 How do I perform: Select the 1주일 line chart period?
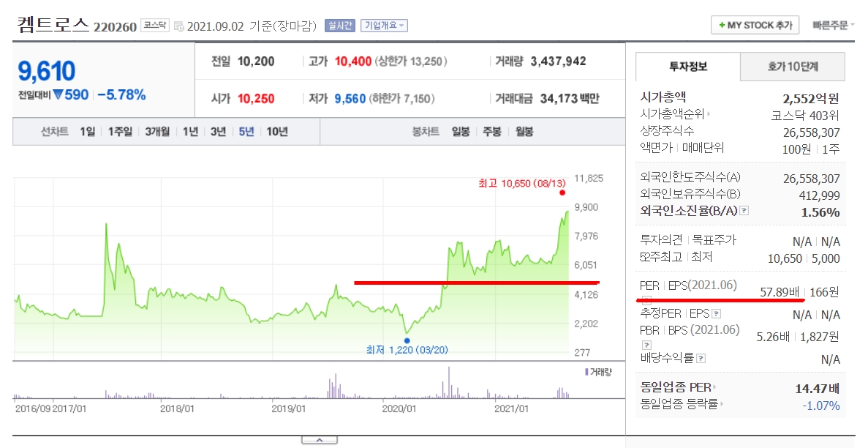120,132
